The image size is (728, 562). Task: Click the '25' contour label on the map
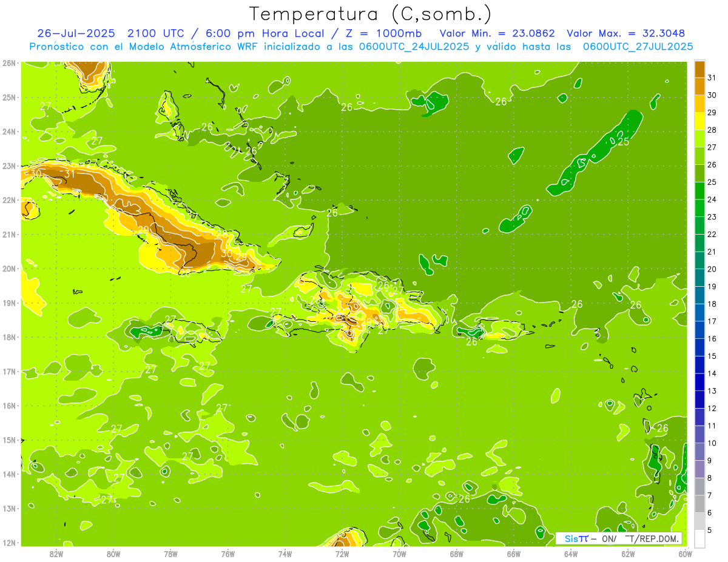pyautogui.click(x=623, y=142)
